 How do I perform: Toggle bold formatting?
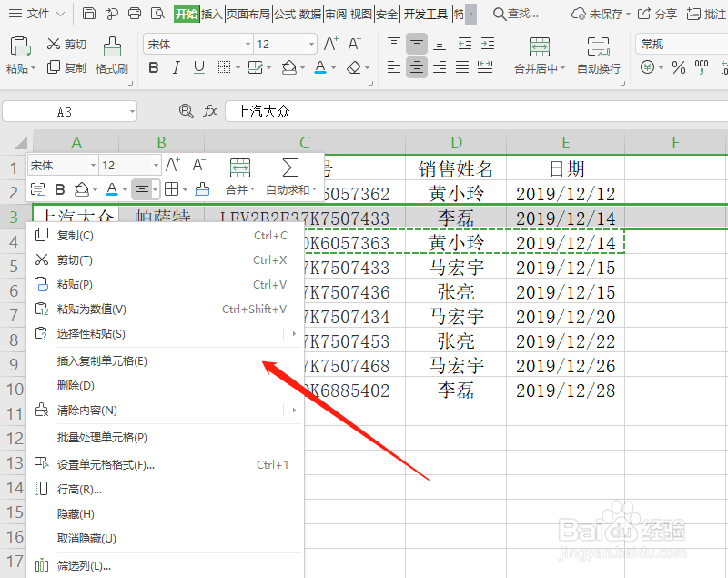[153, 67]
